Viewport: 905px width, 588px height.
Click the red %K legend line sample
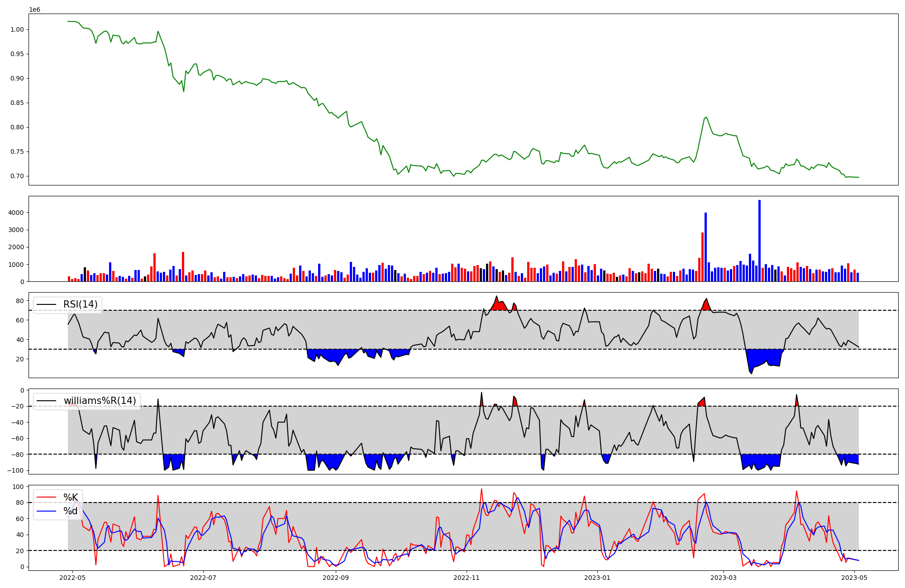click(46, 498)
